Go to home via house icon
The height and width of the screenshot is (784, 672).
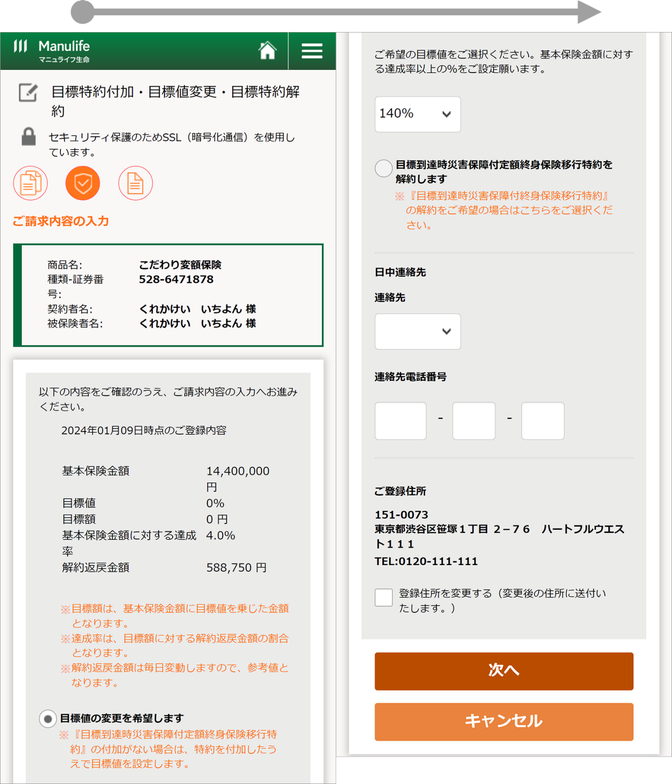(x=267, y=50)
